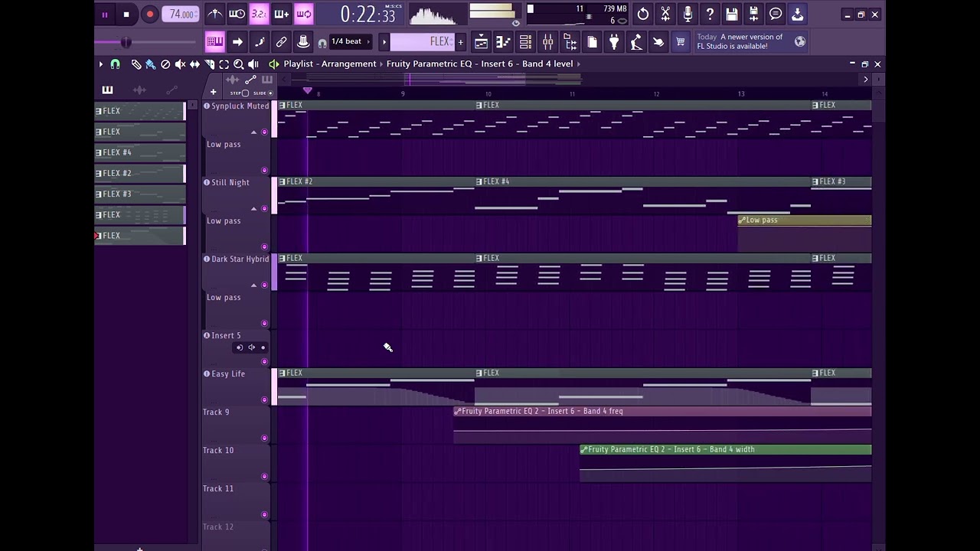980x551 pixels.
Task: Select the mute tool speaker icon
Action: click(180, 64)
